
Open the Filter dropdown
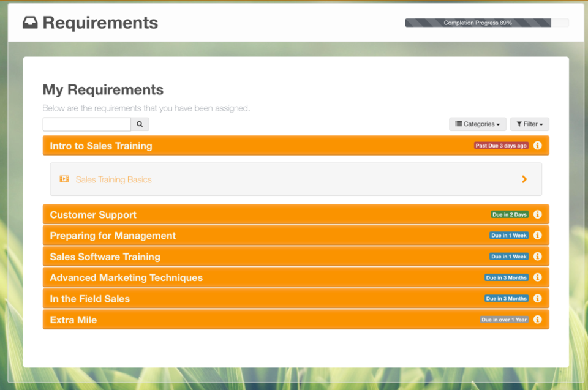(529, 124)
